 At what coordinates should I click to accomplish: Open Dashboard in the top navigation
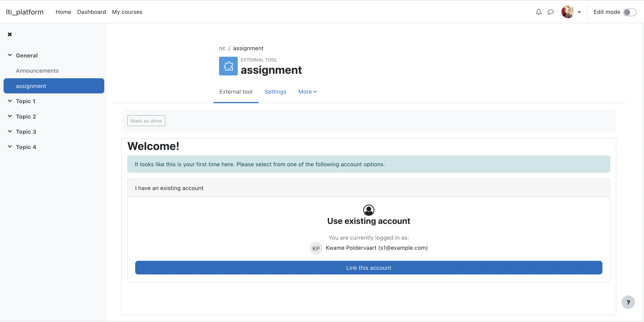click(92, 12)
